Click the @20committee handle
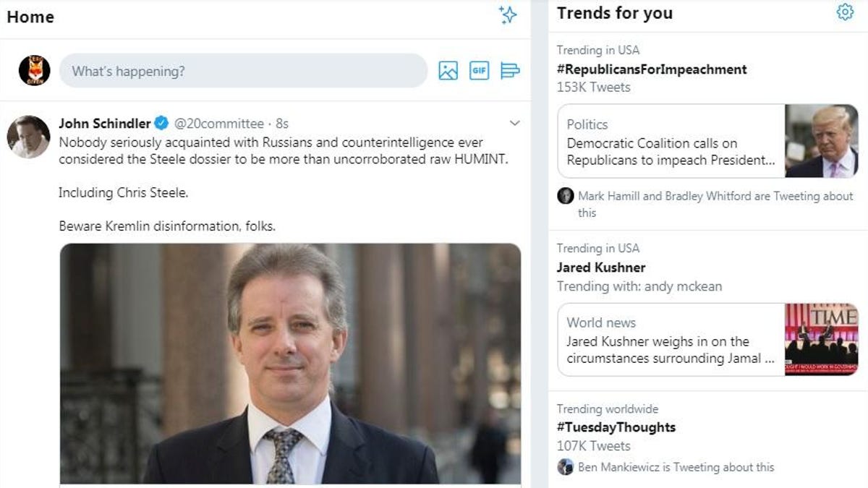The width and height of the screenshot is (868, 488). 218,124
